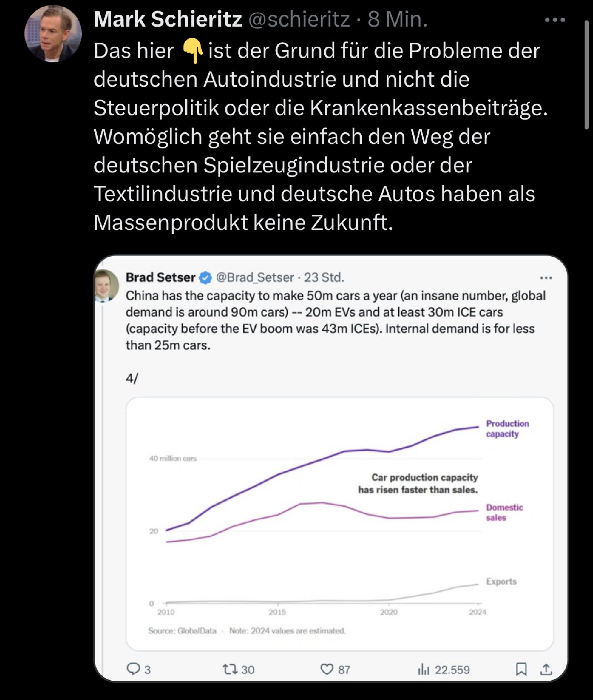Visit the @schieritz handle
Screen dimensions: 593x700
point(299,19)
